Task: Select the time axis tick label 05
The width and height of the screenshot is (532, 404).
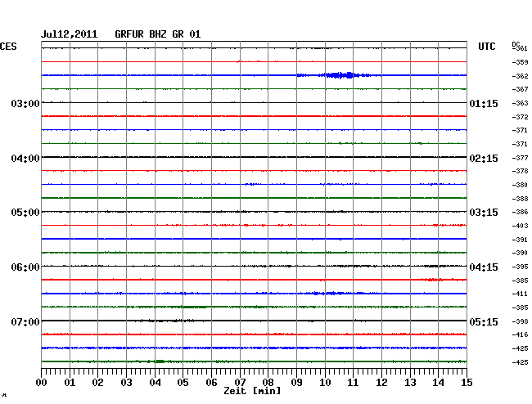Action: (x=183, y=383)
